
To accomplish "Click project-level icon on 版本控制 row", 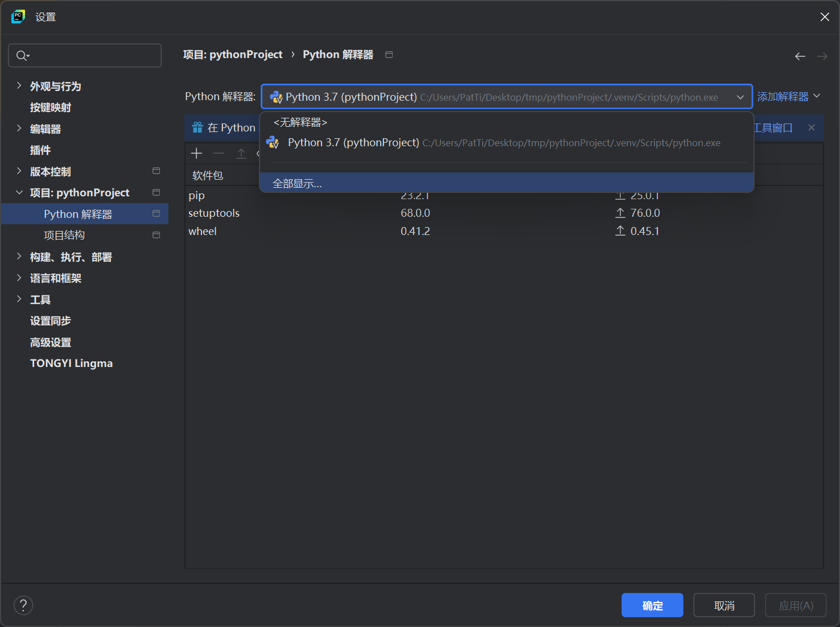I will point(157,171).
